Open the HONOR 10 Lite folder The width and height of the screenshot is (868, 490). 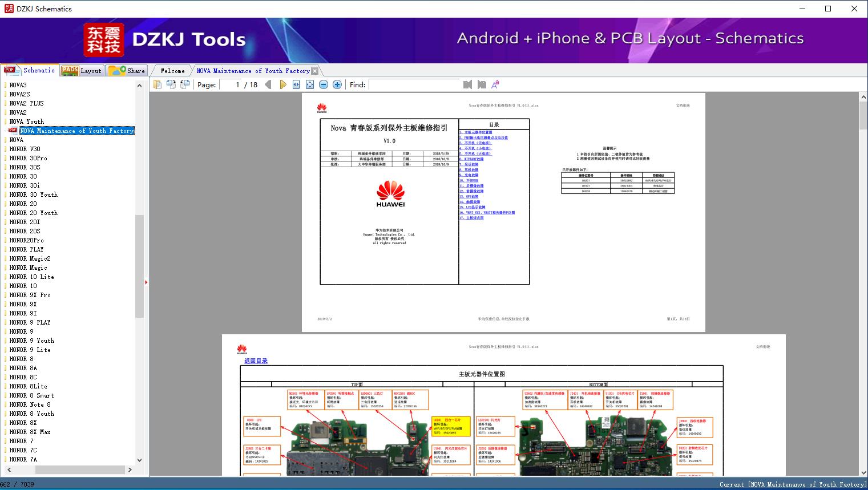point(31,277)
